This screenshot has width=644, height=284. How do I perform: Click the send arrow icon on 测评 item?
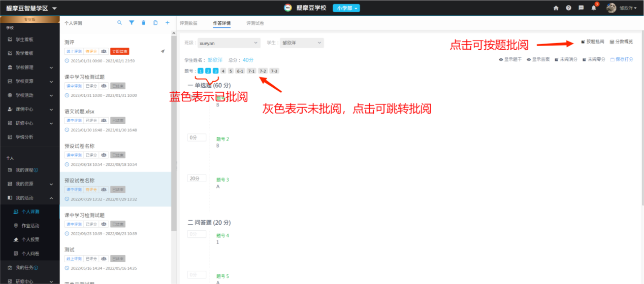point(163,51)
